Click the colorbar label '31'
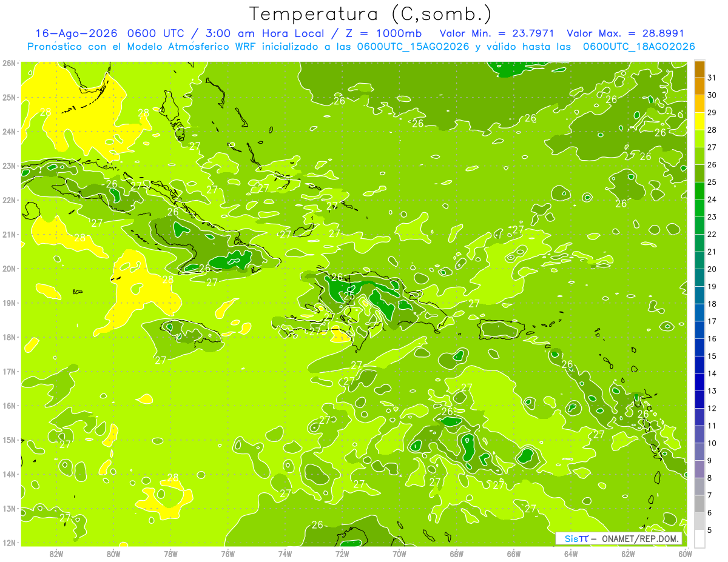The image size is (728, 562). coord(712,78)
